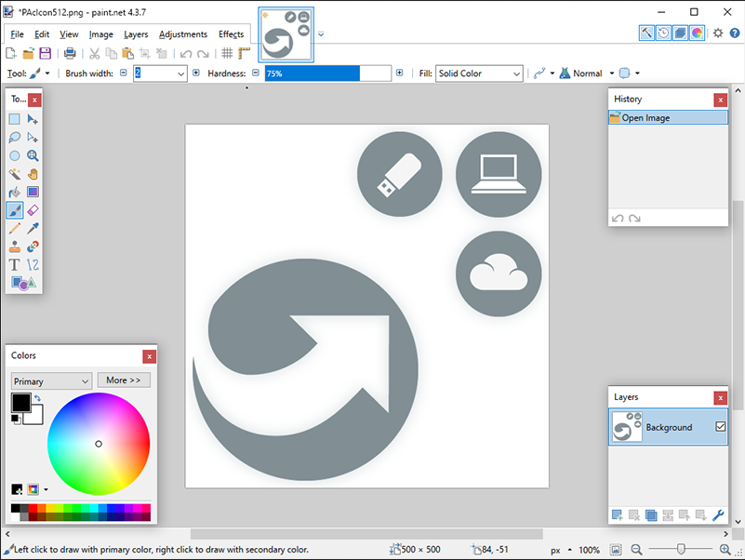Screen dimensions: 745x560
Task: Open the Edit menu
Action: point(42,34)
